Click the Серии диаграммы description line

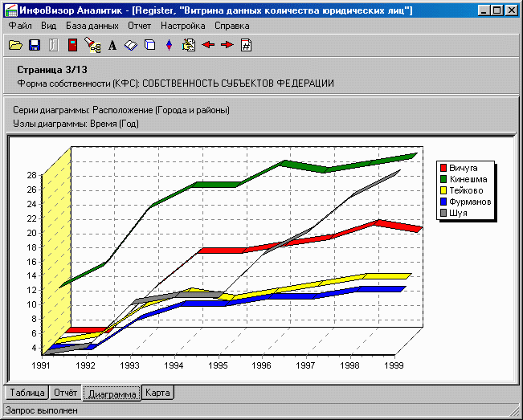pyautogui.click(x=121, y=110)
